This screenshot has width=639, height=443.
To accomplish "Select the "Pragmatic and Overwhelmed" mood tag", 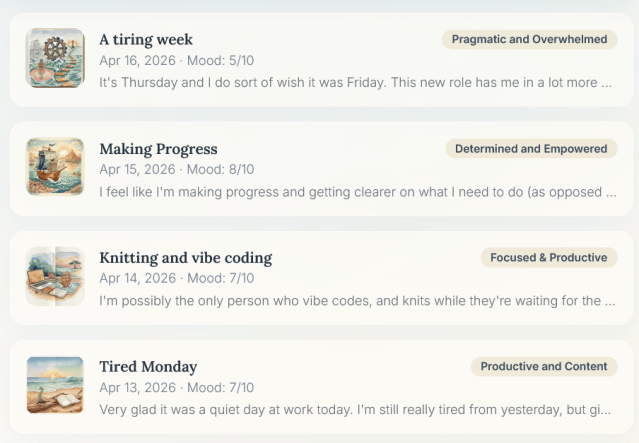I will pyautogui.click(x=529, y=40).
